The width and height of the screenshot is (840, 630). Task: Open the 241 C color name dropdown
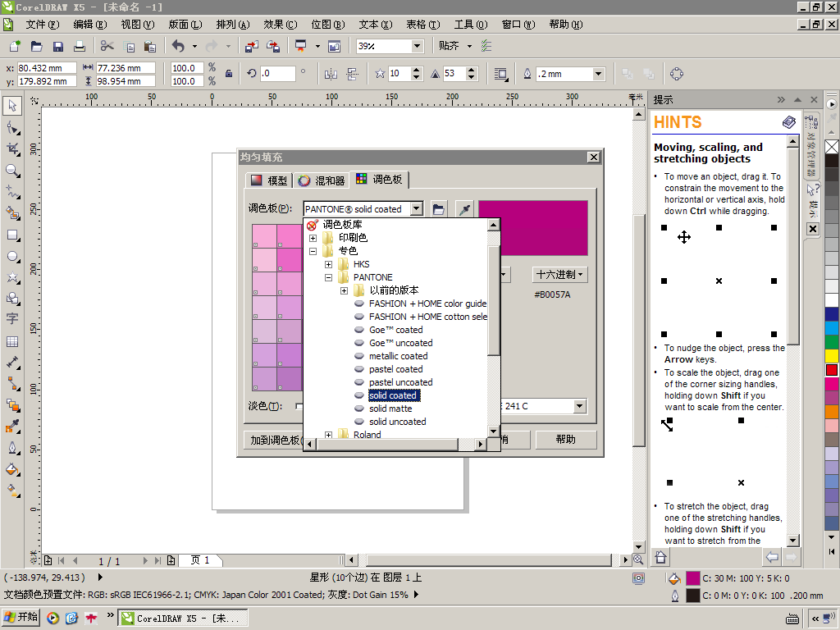[x=579, y=406]
